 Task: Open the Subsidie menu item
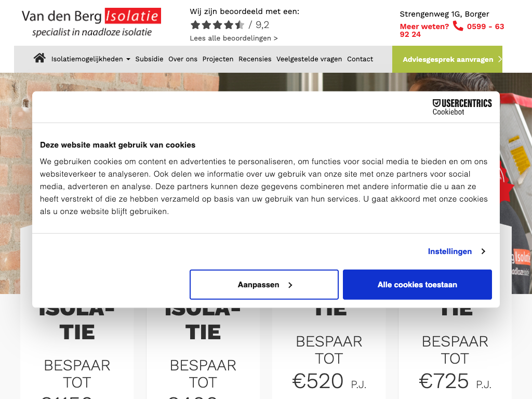[149, 59]
